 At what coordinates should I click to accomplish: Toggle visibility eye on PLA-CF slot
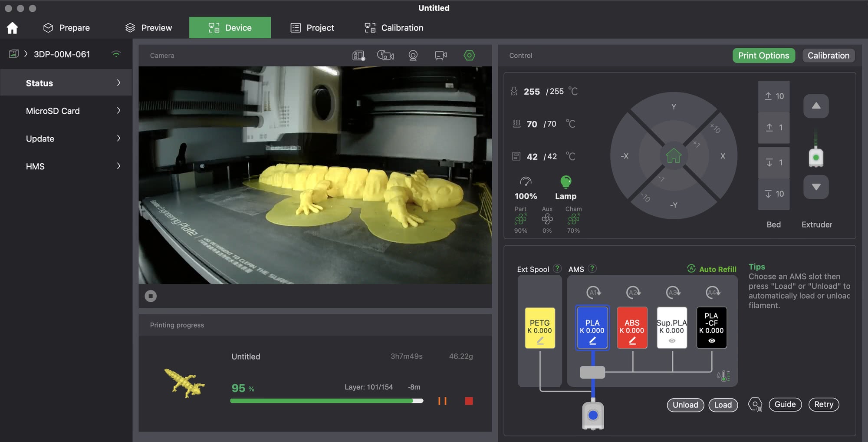click(712, 341)
